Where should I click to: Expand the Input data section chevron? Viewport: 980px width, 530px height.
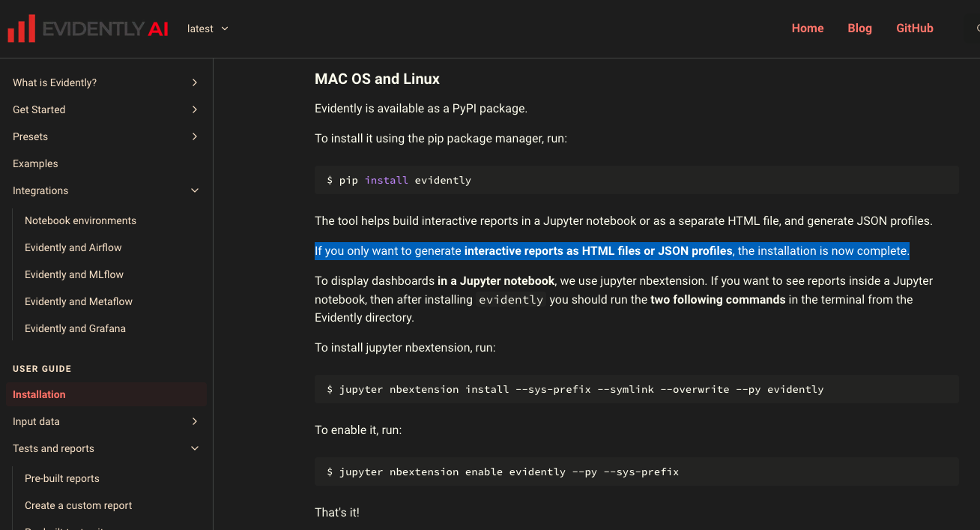(x=194, y=421)
